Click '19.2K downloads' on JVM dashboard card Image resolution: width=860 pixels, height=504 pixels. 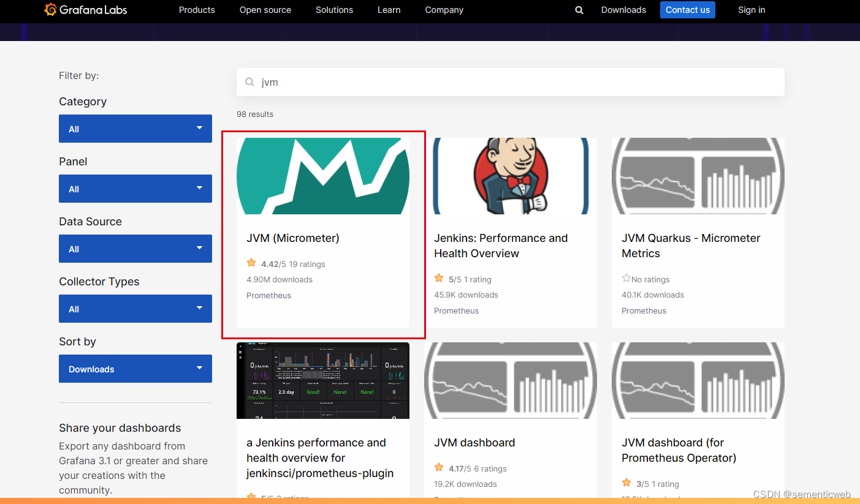[x=465, y=484]
